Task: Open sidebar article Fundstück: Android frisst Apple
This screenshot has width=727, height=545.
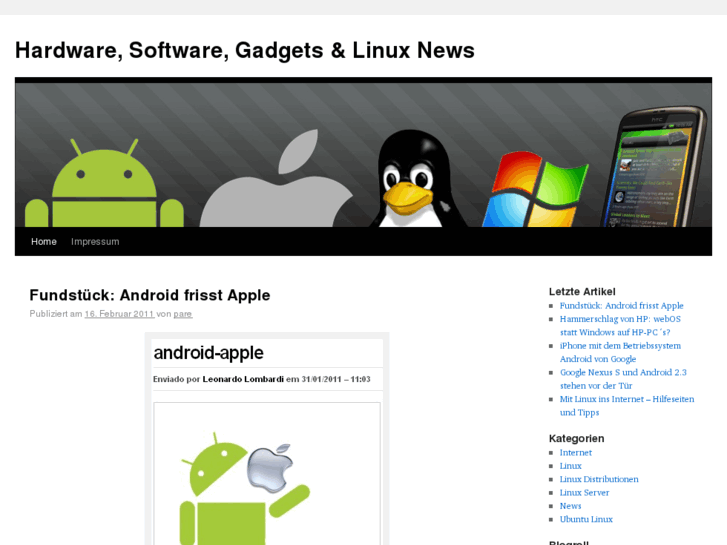Action: [621, 306]
